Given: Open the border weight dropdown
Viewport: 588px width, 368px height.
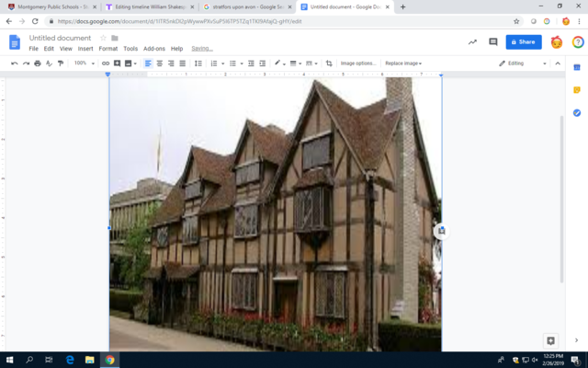Looking at the screenshot, I should [296, 63].
